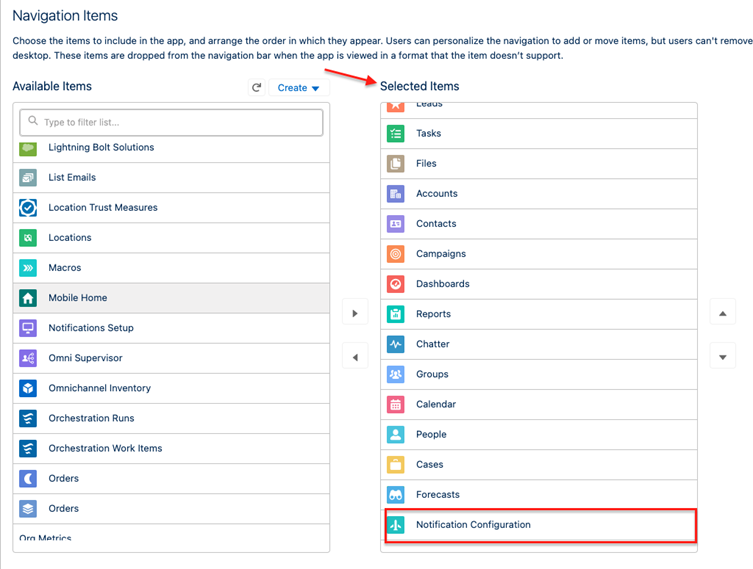Click the Macros chevrons icon
The width and height of the screenshot is (753, 569).
28,267
